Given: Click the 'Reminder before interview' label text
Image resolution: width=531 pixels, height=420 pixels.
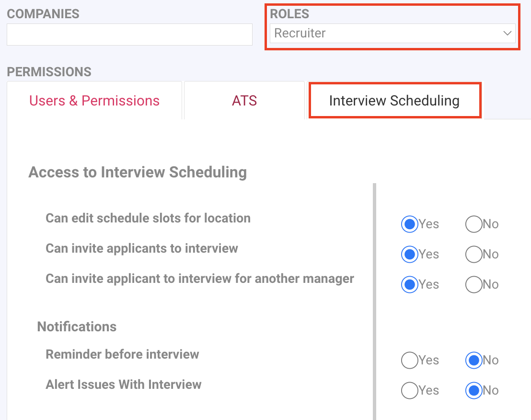Looking at the screenshot, I should tap(122, 354).
